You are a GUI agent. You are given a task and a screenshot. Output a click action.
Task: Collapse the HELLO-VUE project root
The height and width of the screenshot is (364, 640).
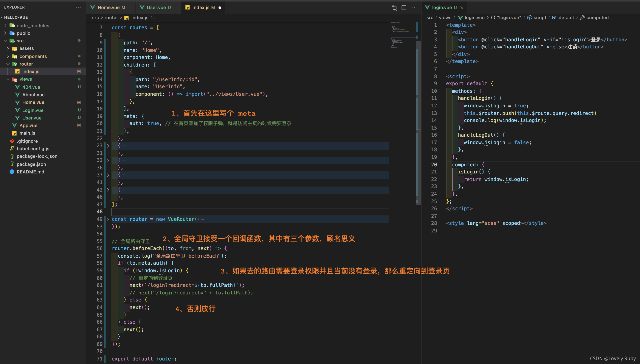point(2,17)
